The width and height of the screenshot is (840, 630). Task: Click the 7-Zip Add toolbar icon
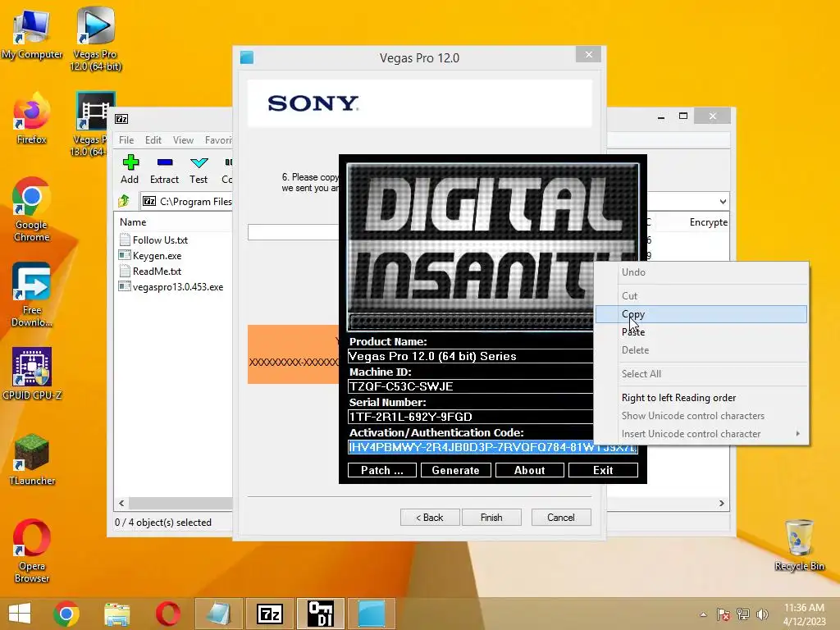(x=130, y=169)
